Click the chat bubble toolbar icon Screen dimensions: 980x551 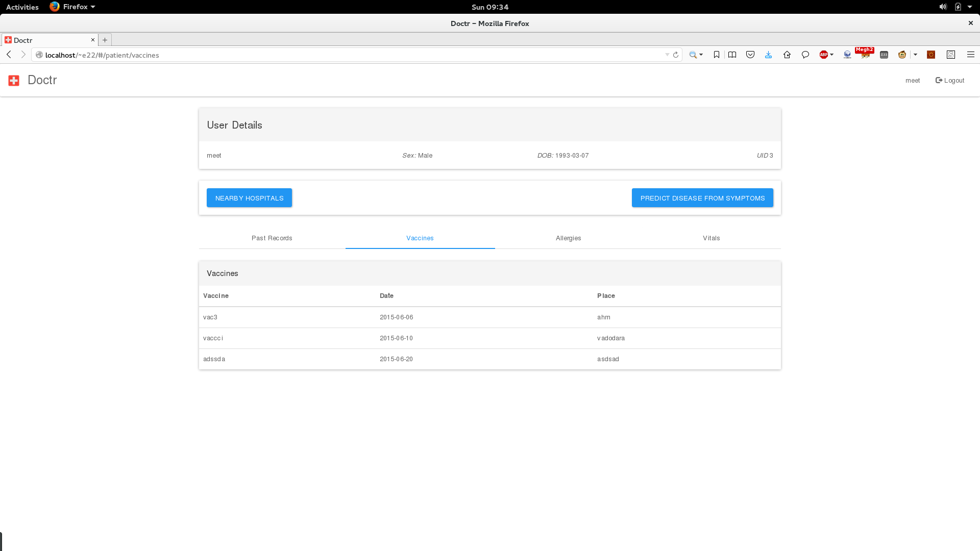tap(805, 55)
